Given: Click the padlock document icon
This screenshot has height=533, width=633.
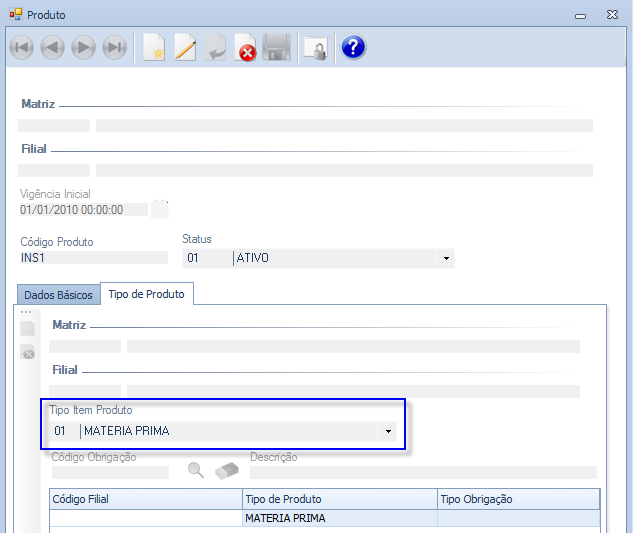Looking at the screenshot, I should point(315,48).
